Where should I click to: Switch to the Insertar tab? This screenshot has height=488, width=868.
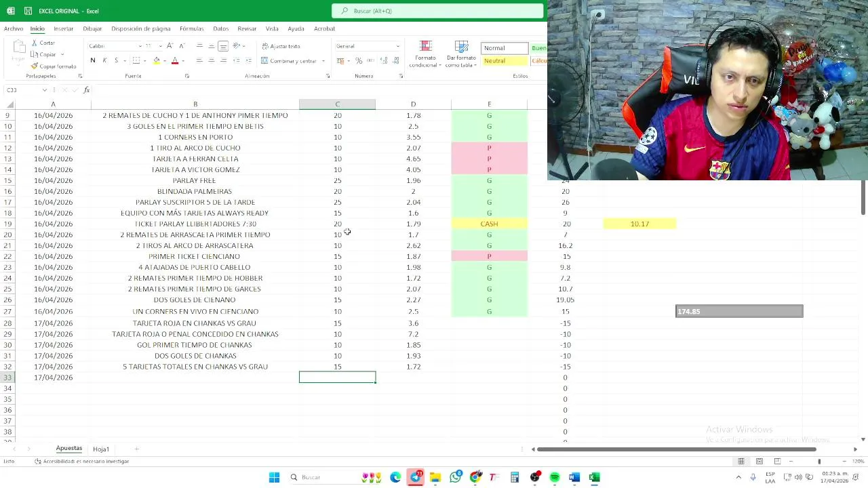pos(64,28)
